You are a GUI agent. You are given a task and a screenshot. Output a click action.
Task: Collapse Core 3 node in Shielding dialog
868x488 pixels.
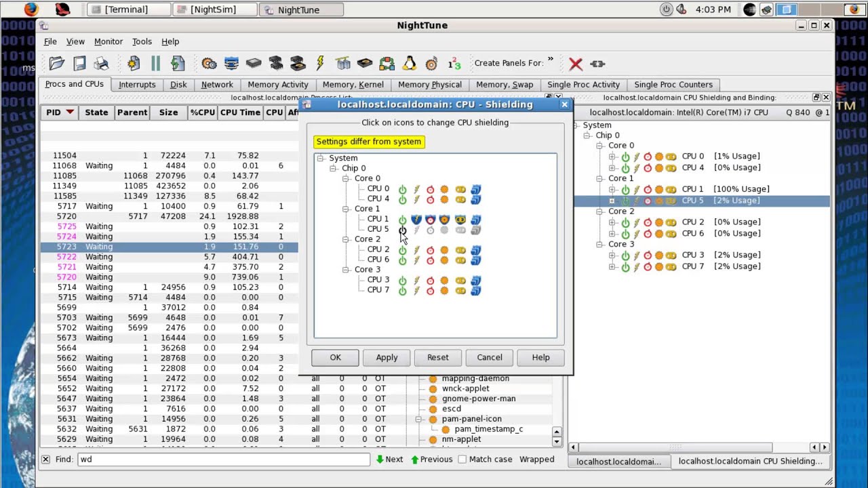click(346, 270)
